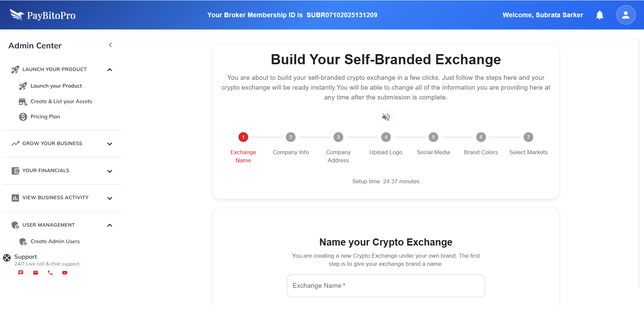This screenshot has width=644, height=326.
Task: Collapse the Admin Center sidebar
Action: pyautogui.click(x=110, y=45)
